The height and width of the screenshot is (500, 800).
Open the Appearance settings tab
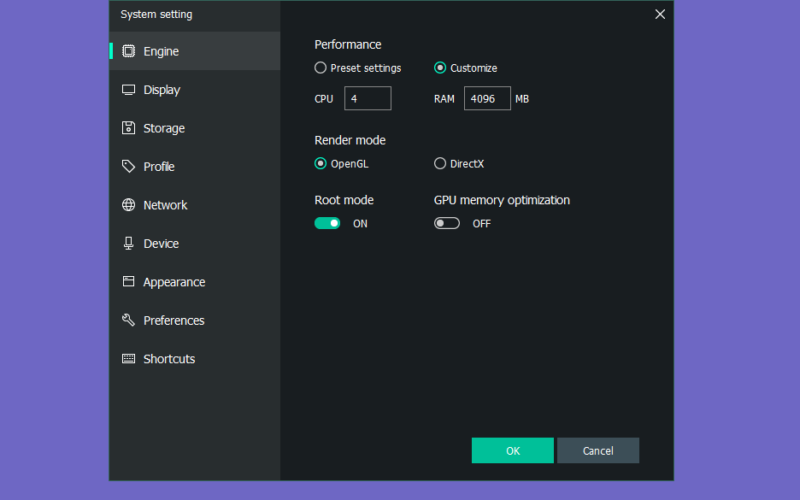point(195,282)
